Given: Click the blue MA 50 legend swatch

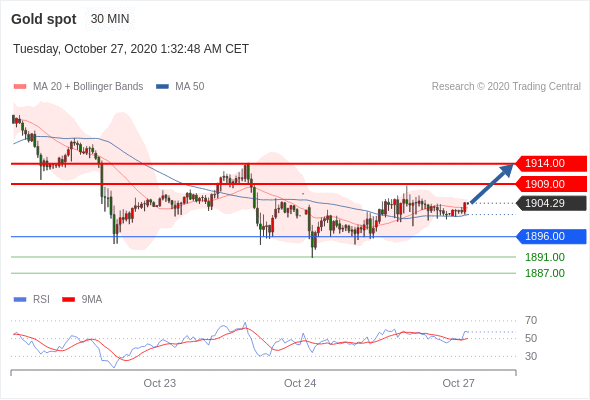Looking at the screenshot, I should pos(162,87).
